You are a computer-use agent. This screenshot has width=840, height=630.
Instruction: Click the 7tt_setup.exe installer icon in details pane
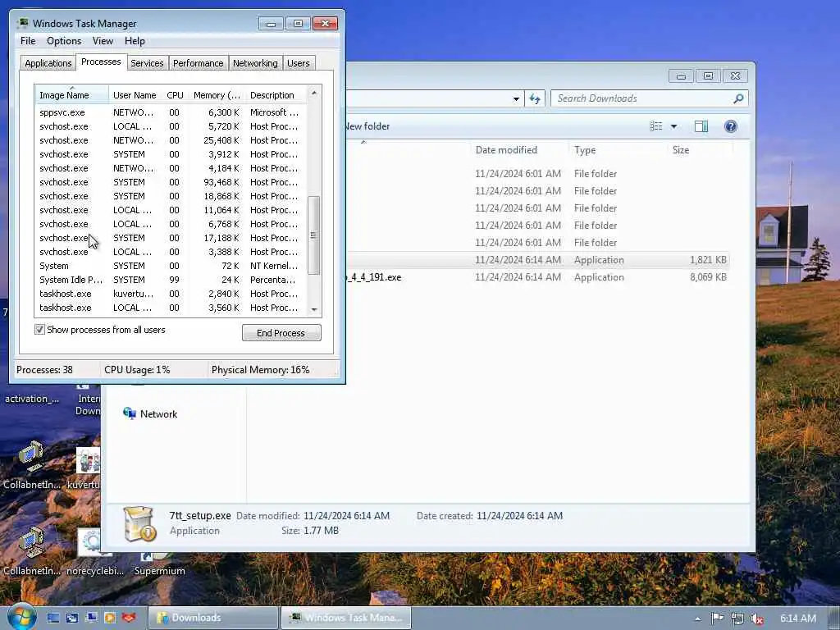pos(139,523)
